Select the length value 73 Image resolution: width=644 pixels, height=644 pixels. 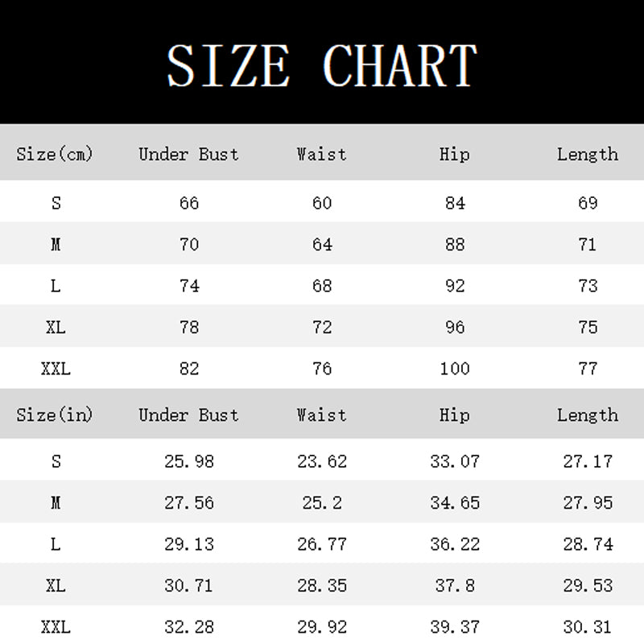coord(588,286)
